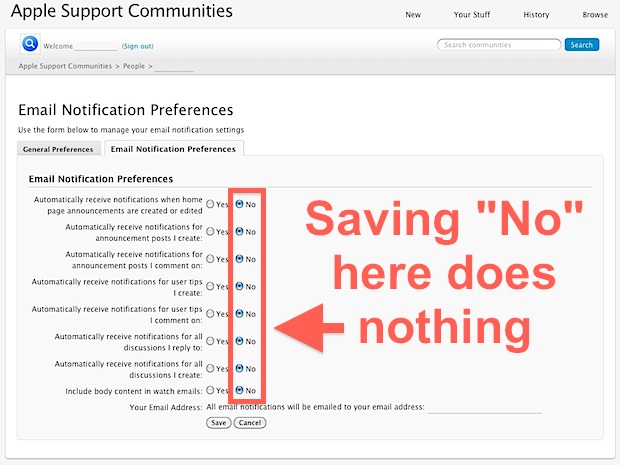Click the blue Q communities avatar icon
Viewport: 620px width, 465px height.
tap(30, 43)
